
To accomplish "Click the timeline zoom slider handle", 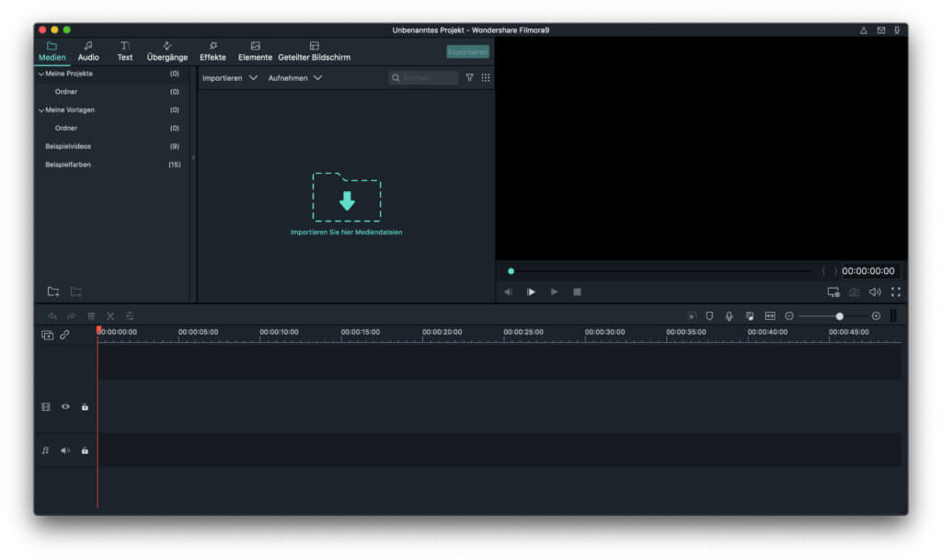I will pyautogui.click(x=839, y=316).
